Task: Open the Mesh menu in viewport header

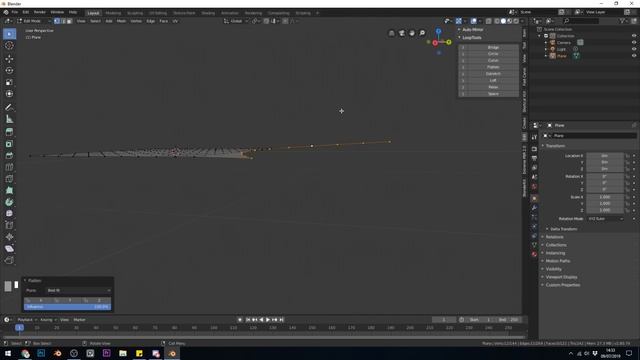Action: point(121,21)
